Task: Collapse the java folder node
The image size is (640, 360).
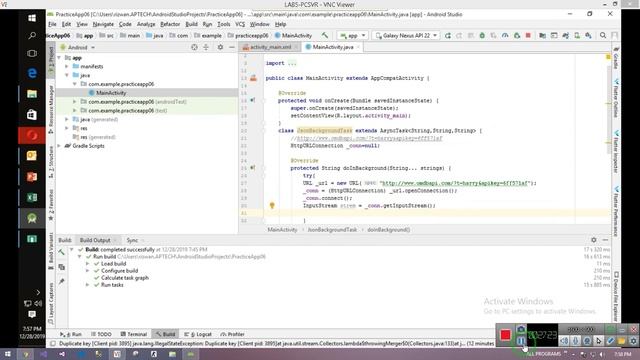Action: click(x=67, y=75)
